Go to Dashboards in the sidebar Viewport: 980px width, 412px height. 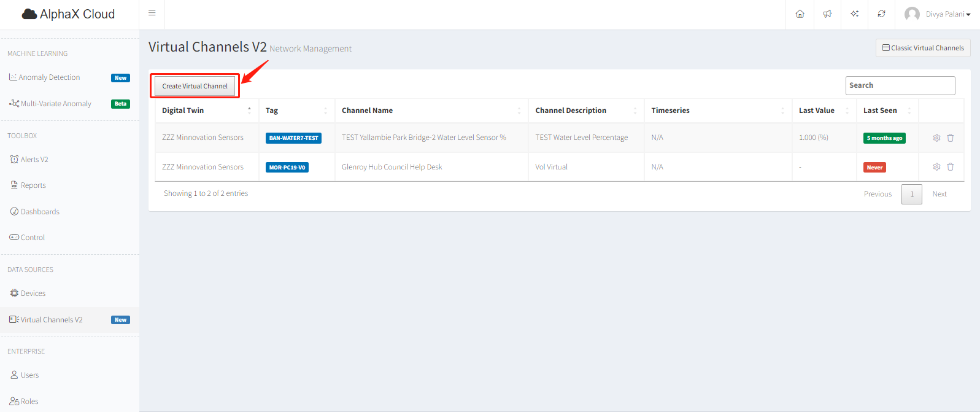coord(40,212)
